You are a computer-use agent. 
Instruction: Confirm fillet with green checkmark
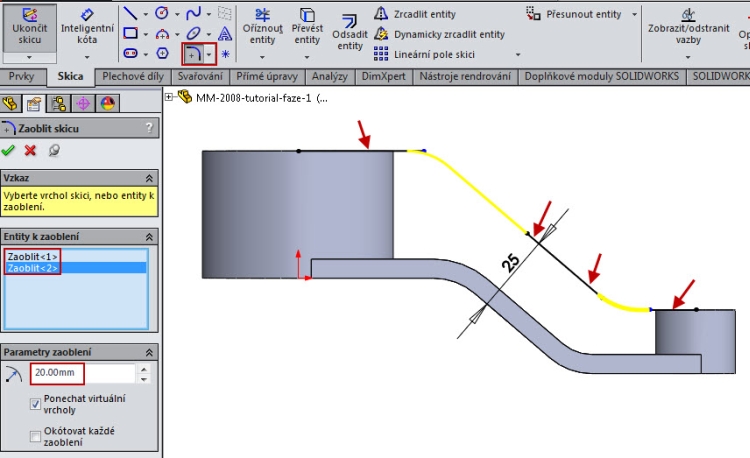[x=8, y=151]
